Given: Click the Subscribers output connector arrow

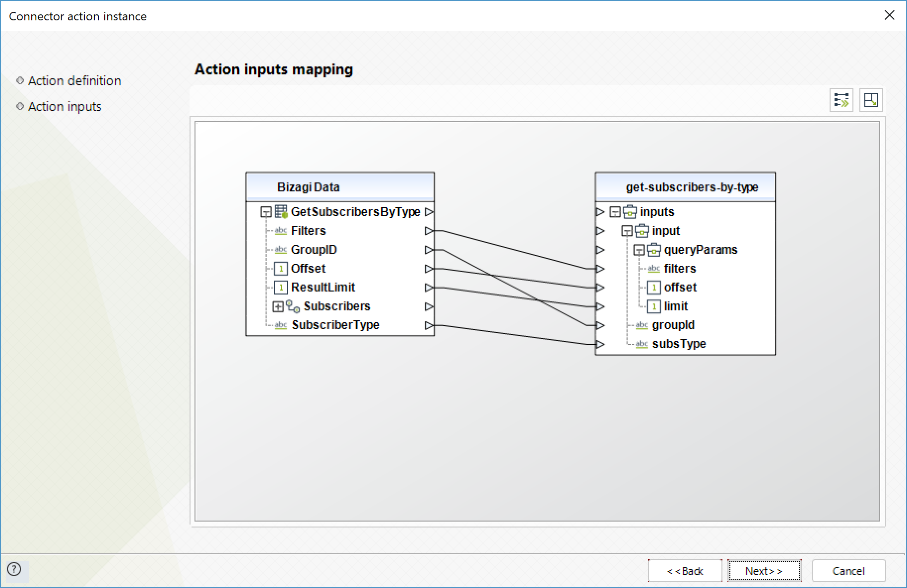Looking at the screenshot, I should point(429,306).
